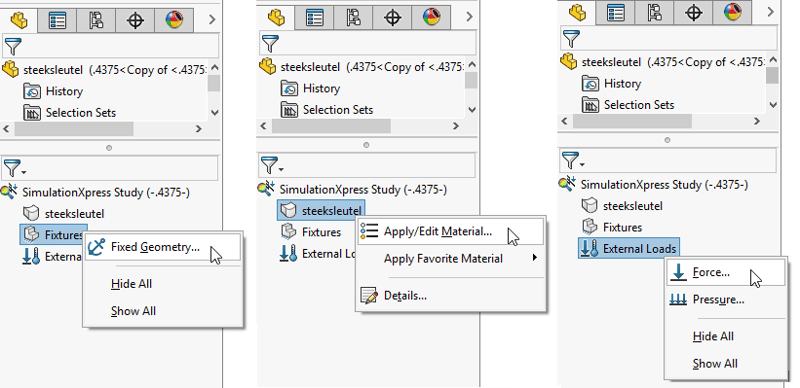This screenshot has height=388, width=800.
Task: Open DimXpertManager tab in the Force menu panel
Action: [693, 12]
